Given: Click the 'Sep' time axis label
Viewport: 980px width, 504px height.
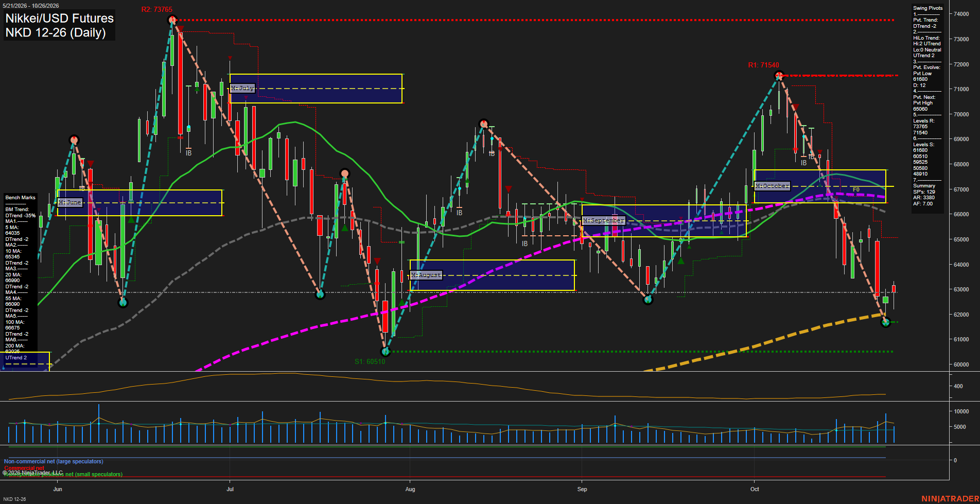Looking at the screenshot, I should click(582, 489).
